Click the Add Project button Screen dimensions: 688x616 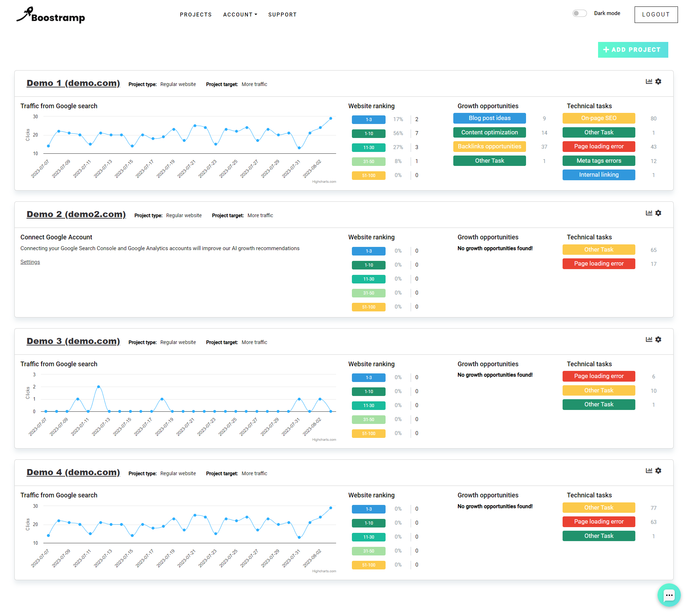[633, 50]
